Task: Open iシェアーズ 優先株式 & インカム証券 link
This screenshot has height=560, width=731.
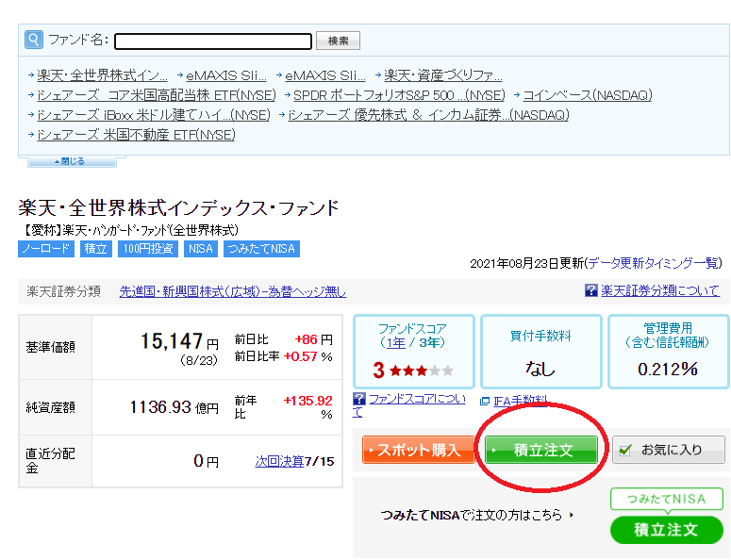Action: (429, 115)
